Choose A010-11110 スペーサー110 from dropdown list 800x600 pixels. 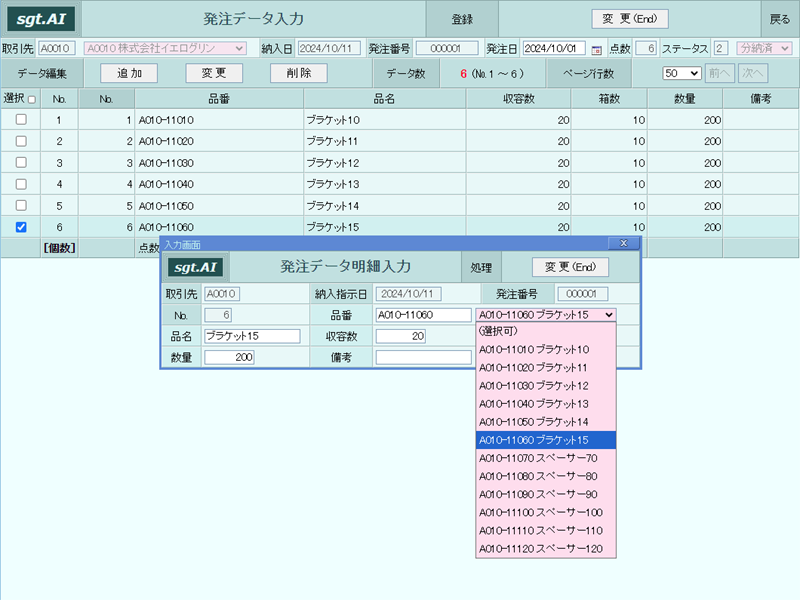545,531
